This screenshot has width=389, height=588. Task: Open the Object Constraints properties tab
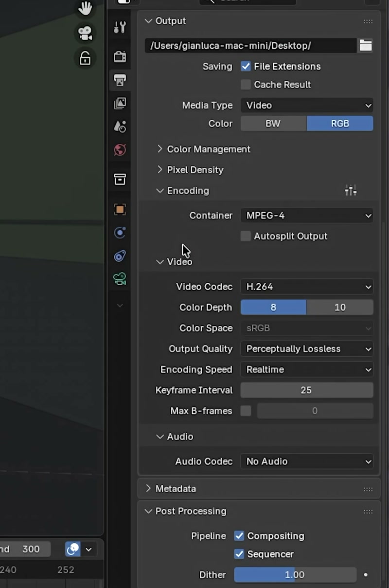(x=120, y=256)
